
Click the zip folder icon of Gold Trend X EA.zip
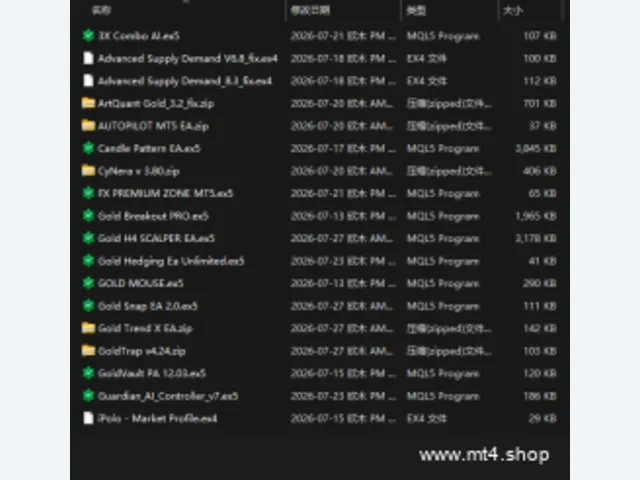[88, 328]
